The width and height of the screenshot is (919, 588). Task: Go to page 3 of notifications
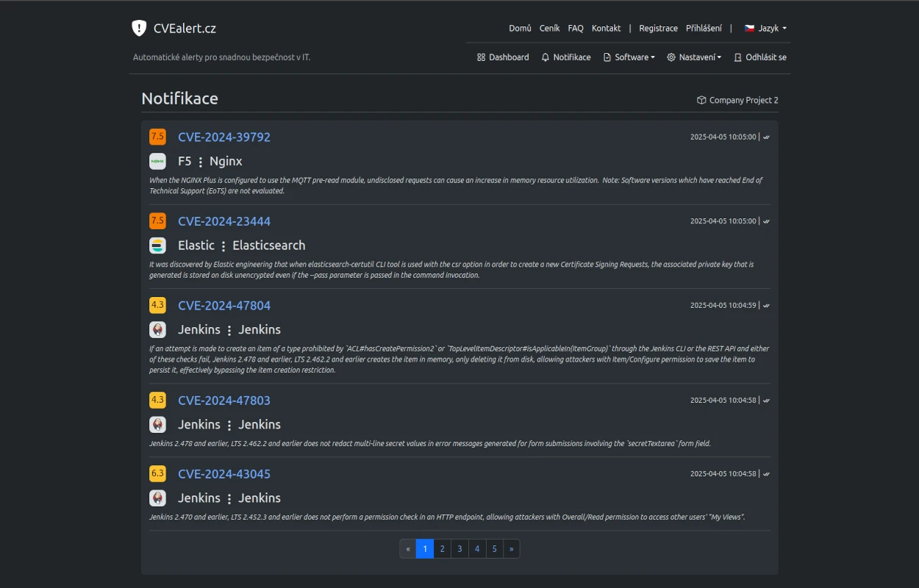tap(459, 548)
